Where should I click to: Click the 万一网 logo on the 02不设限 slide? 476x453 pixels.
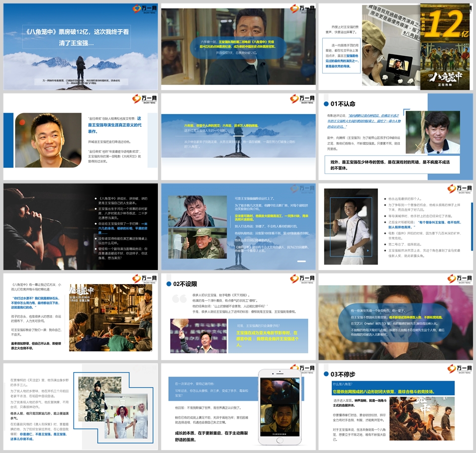pos(303,279)
